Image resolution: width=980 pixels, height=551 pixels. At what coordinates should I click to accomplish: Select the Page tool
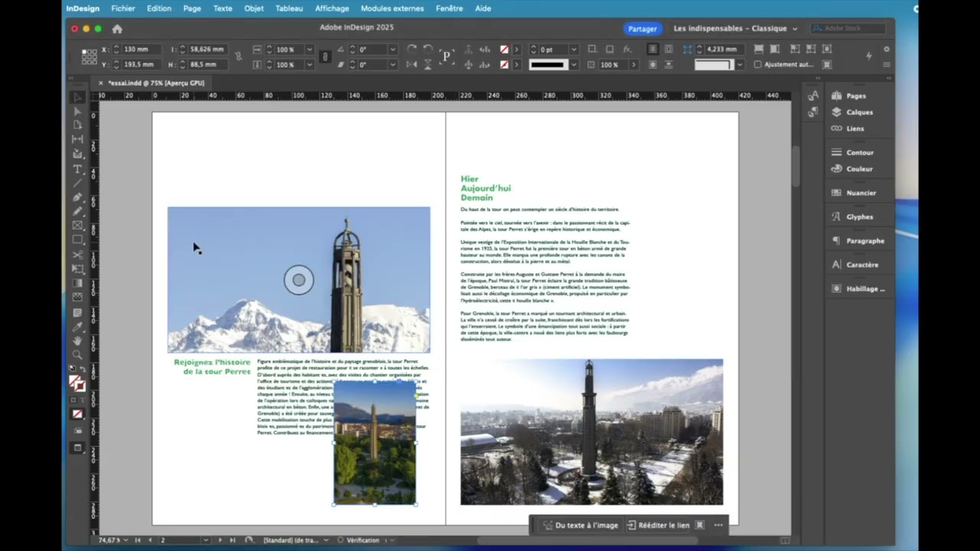coord(77,125)
